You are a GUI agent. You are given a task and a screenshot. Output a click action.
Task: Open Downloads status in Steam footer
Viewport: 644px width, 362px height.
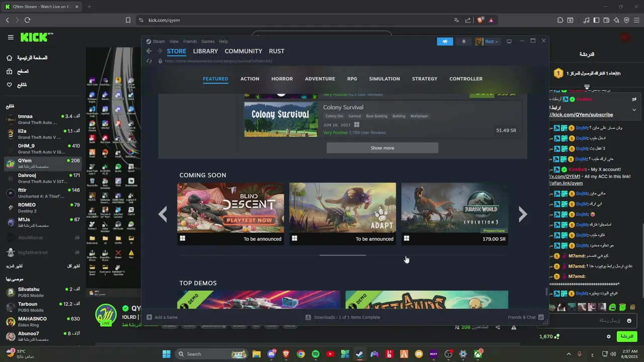pos(343,317)
